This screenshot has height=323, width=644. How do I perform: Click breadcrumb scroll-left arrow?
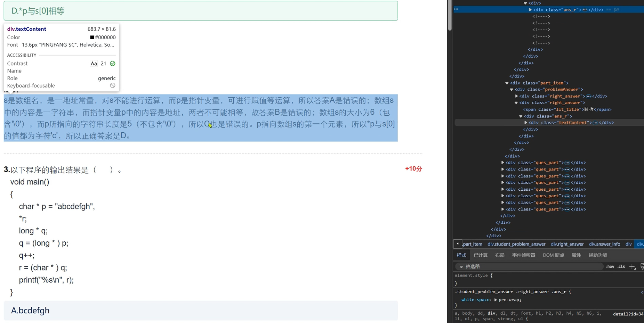pyautogui.click(x=458, y=244)
